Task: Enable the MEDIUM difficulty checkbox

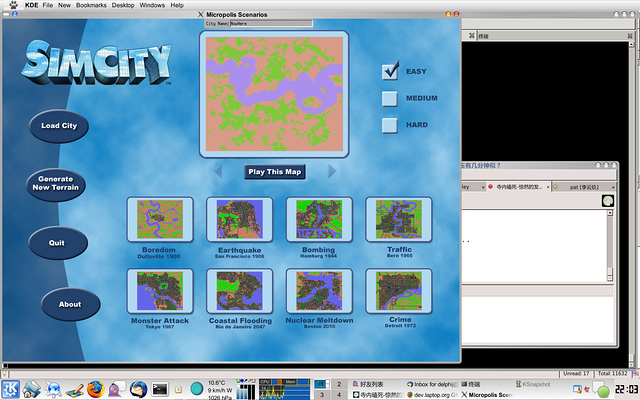Action: click(390, 99)
